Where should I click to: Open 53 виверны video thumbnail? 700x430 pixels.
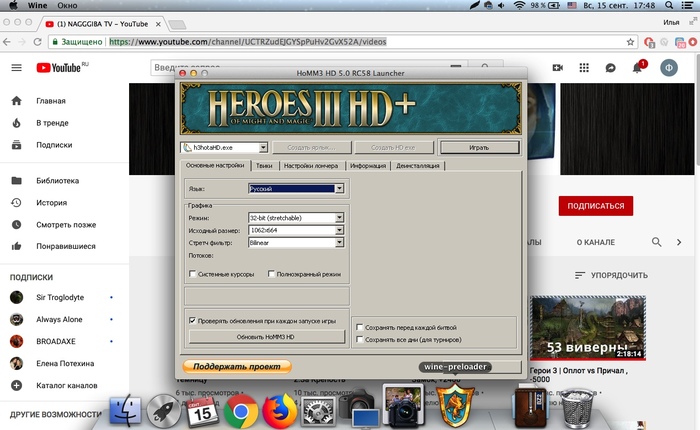tap(588, 327)
